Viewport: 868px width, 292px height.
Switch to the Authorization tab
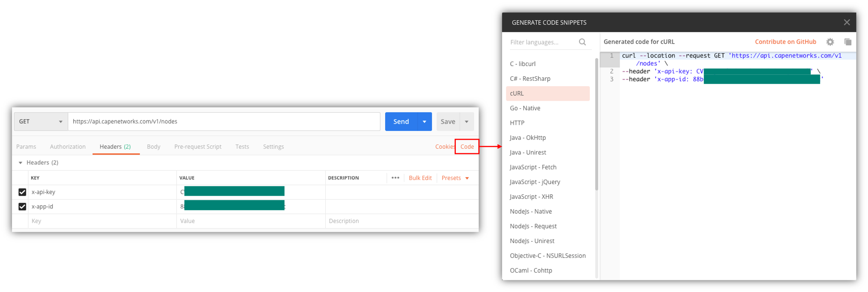68,147
